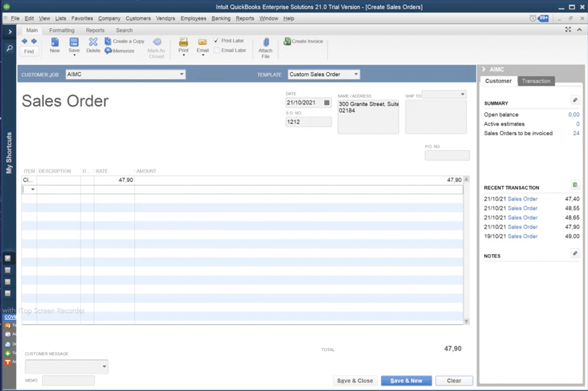588x391 pixels.
Task: Switch to the Transaction panel tab
Action: pos(536,81)
